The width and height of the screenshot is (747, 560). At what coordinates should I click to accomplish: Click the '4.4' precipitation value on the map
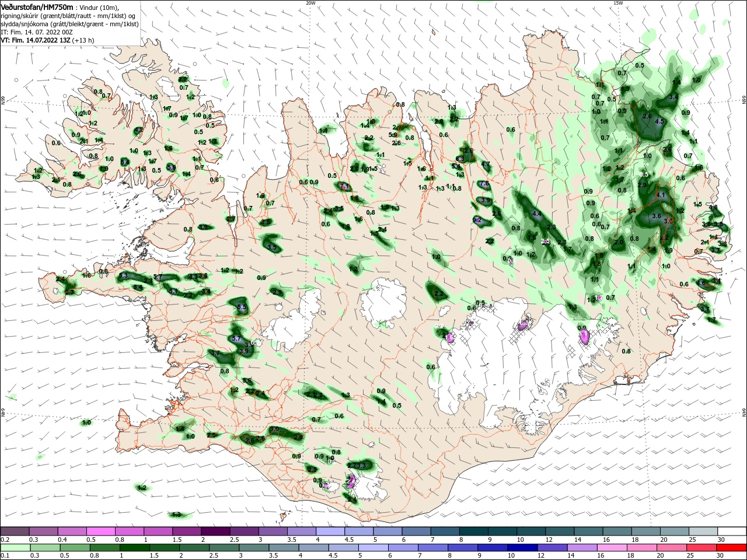(x=537, y=214)
